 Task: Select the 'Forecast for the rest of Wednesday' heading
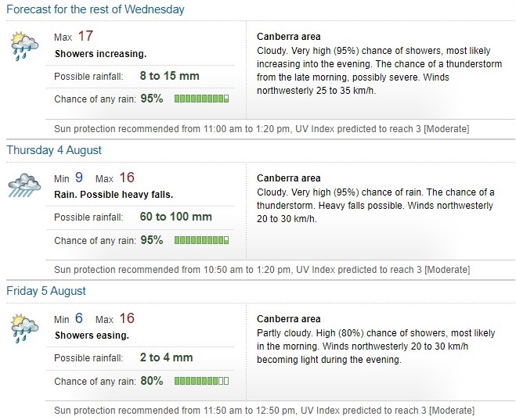[x=96, y=10]
